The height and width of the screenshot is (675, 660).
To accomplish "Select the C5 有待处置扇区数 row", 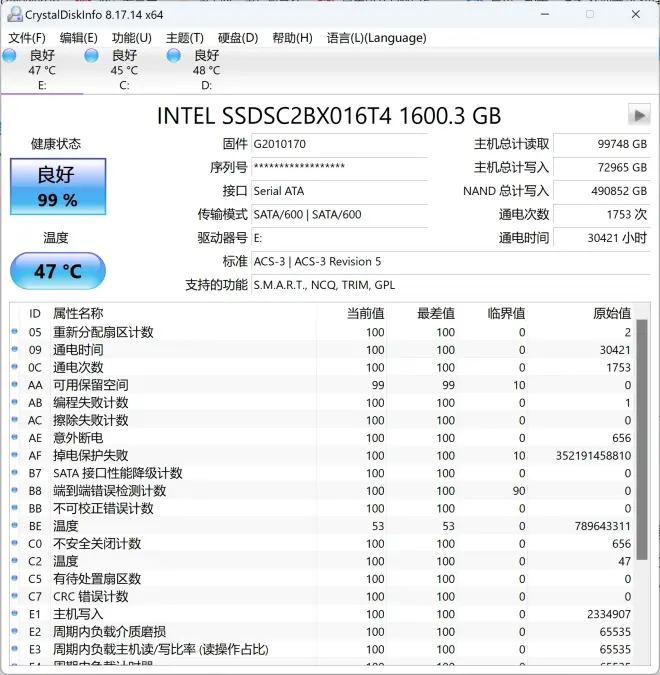I will tap(322, 579).
